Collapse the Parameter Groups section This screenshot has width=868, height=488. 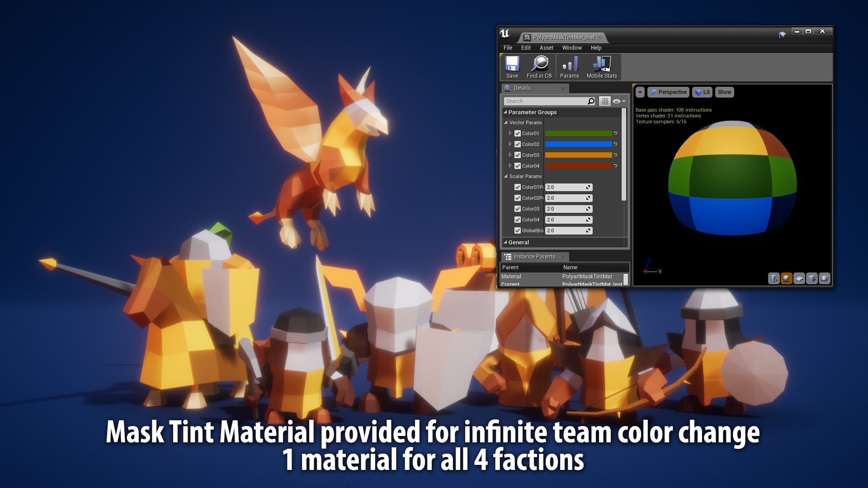[505, 112]
